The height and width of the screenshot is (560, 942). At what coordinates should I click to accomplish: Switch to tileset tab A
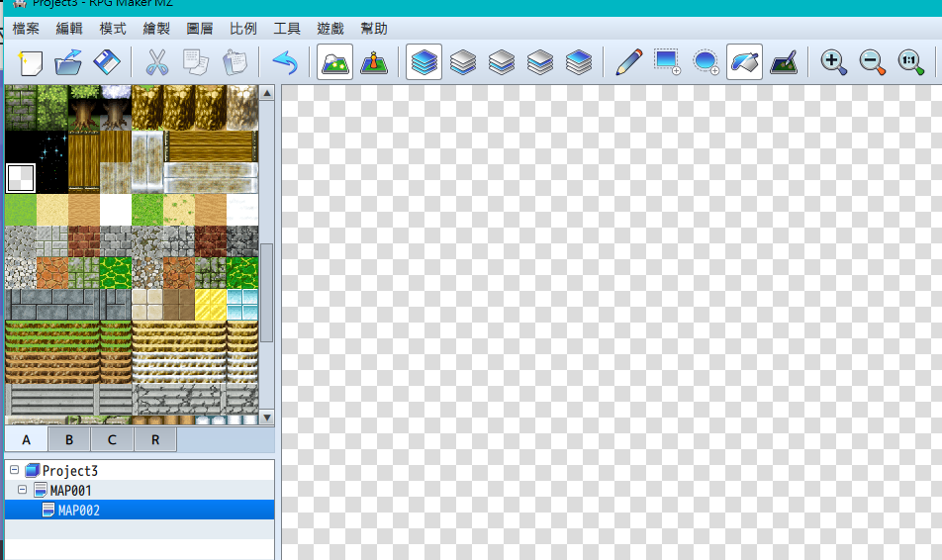pos(27,440)
